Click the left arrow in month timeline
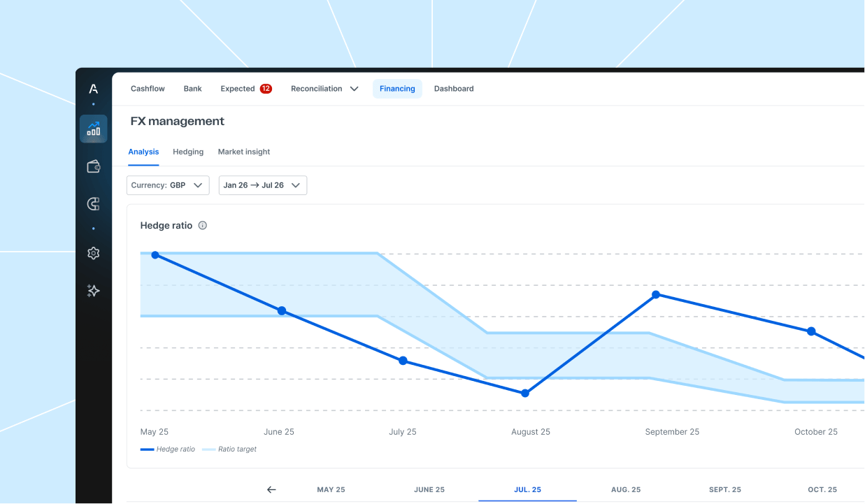This screenshot has width=865, height=504. coord(271,489)
